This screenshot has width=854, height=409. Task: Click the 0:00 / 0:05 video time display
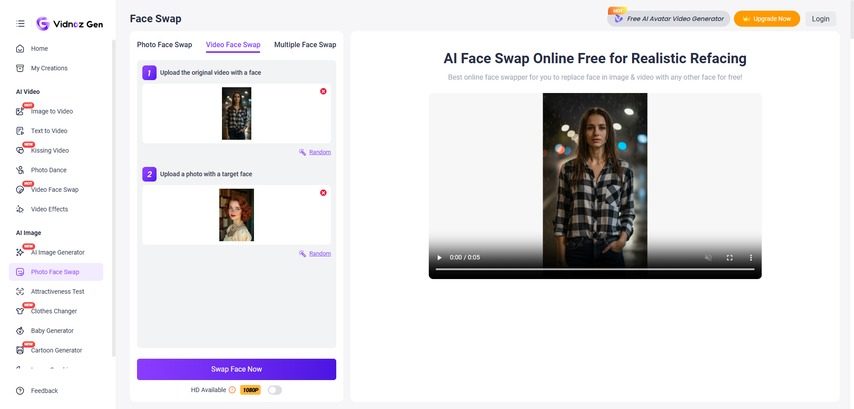point(465,258)
